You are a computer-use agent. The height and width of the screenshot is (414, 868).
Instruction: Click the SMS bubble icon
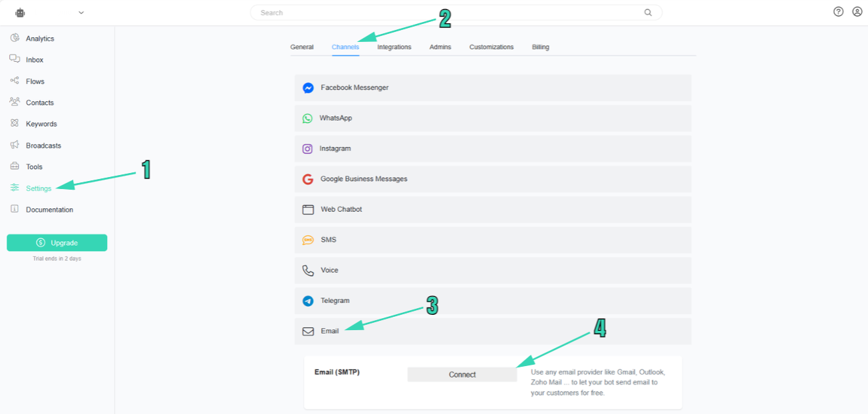click(x=308, y=240)
